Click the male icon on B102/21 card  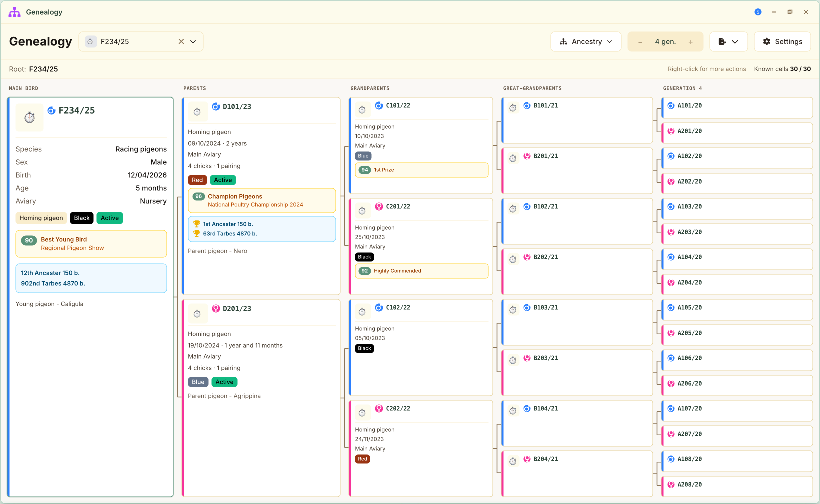pyautogui.click(x=527, y=206)
